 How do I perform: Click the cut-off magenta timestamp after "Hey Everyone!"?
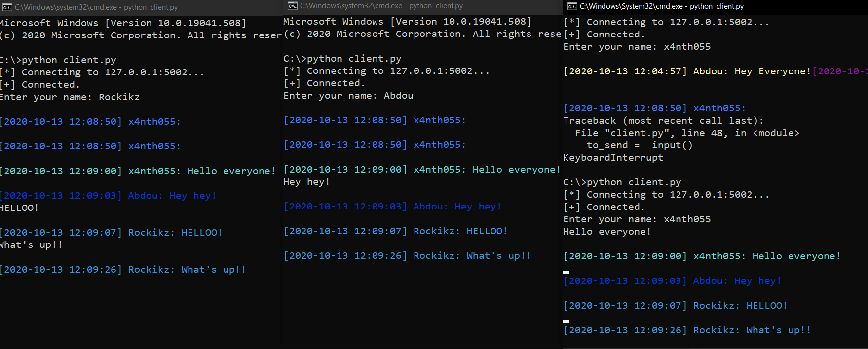[x=839, y=71]
